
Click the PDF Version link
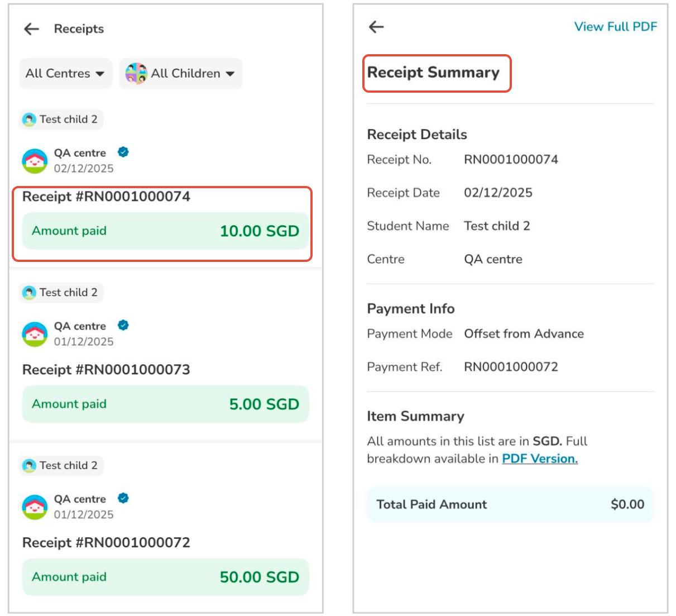click(x=539, y=459)
